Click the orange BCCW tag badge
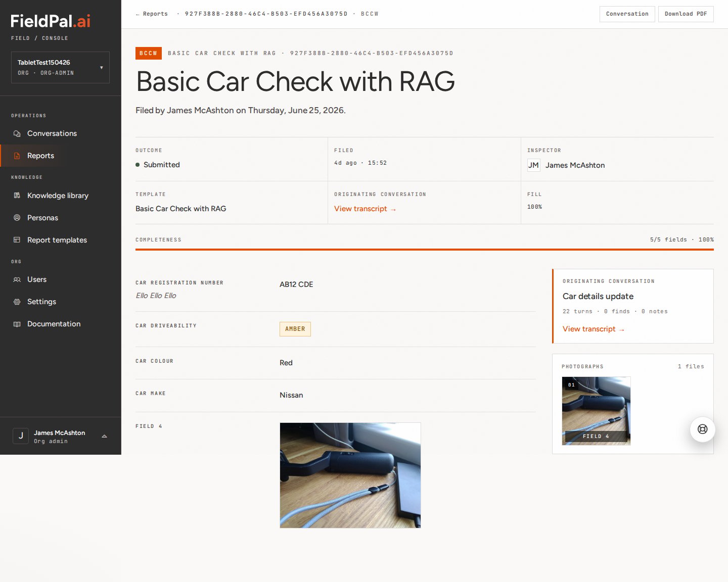This screenshot has height=582, width=728. (x=149, y=53)
